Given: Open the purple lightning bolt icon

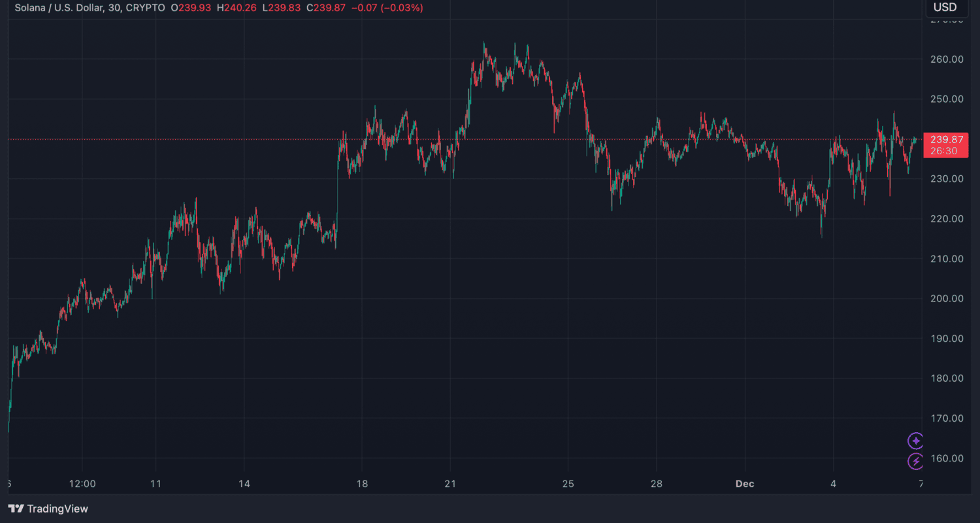Looking at the screenshot, I should coord(916,462).
